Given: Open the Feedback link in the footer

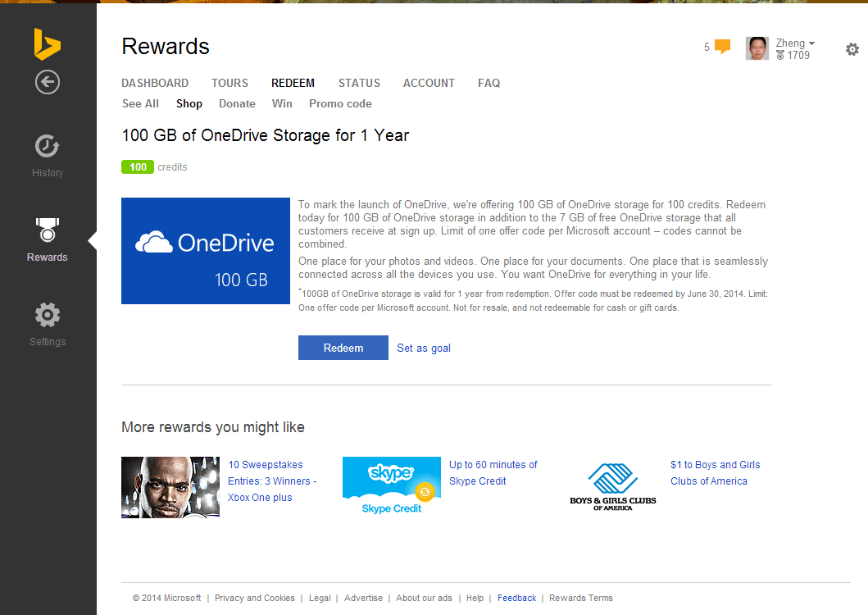Looking at the screenshot, I should point(516,598).
